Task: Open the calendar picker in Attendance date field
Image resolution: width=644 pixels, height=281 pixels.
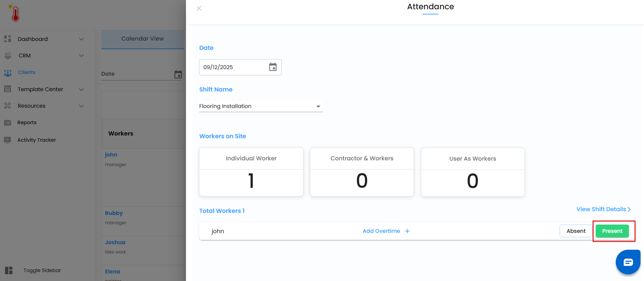Action: coord(273,67)
